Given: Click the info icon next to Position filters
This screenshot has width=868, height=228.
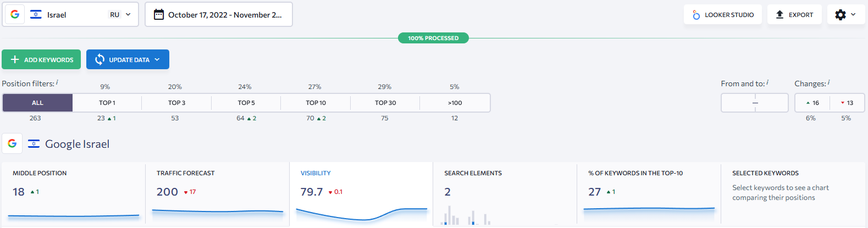Looking at the screenshot, I should click(57, 82).
